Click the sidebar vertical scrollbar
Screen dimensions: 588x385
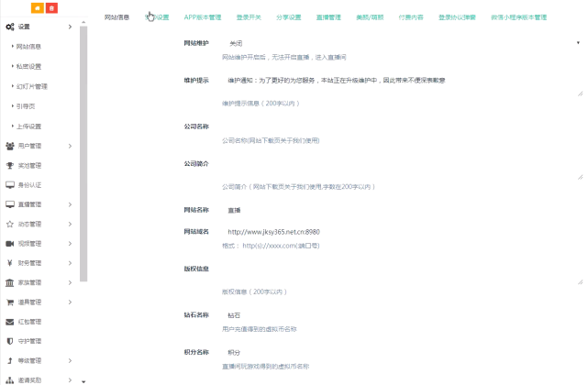tap(83, 154)
